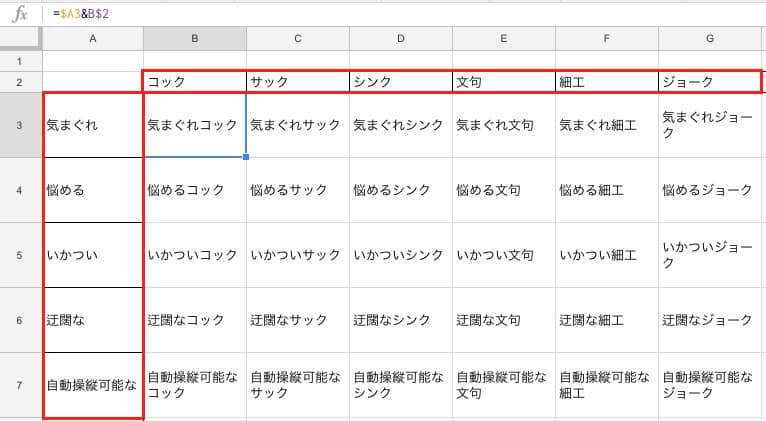Screen dimensions: 766x421
Task: Click the selected cell 気まぐれコック
Action: coord(195,125)
